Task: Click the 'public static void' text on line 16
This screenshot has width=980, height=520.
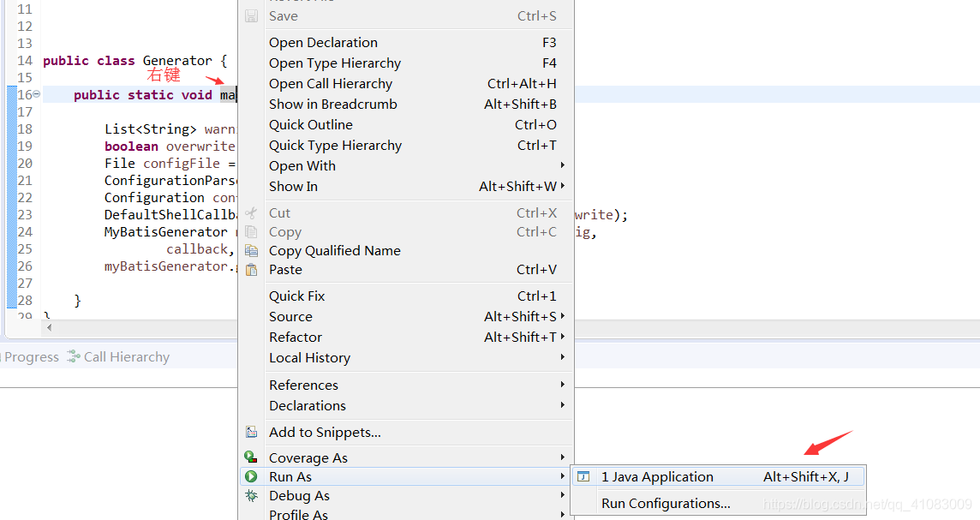Action: 142,95
